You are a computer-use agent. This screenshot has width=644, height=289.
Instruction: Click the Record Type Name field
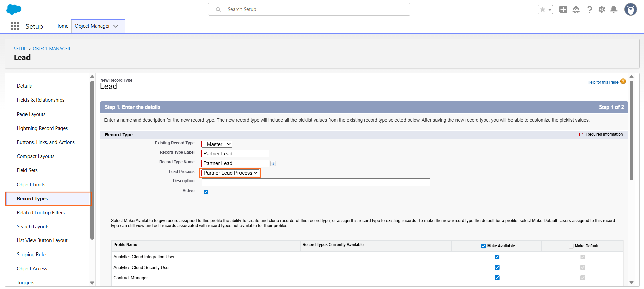coord(235,163)
